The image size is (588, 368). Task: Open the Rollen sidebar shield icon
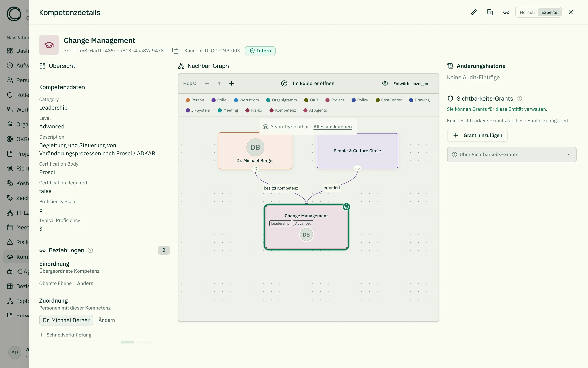(x=10, y=95)
